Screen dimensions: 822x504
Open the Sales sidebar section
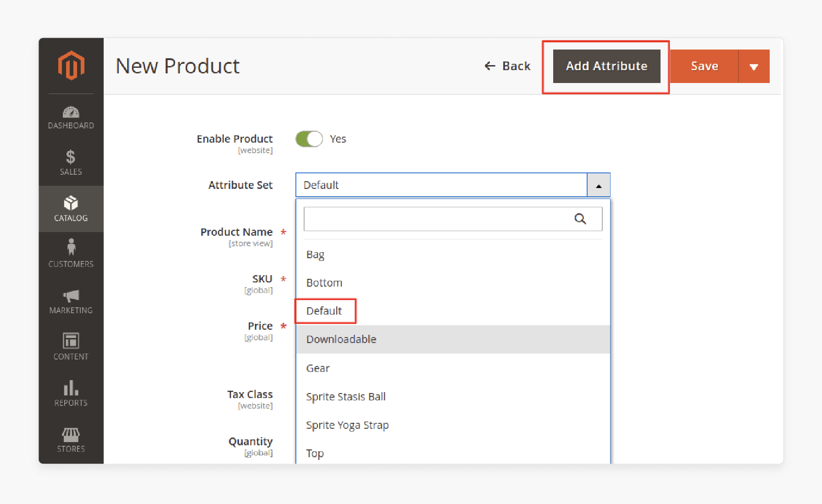pyautogui.click(x=71, y=163)
